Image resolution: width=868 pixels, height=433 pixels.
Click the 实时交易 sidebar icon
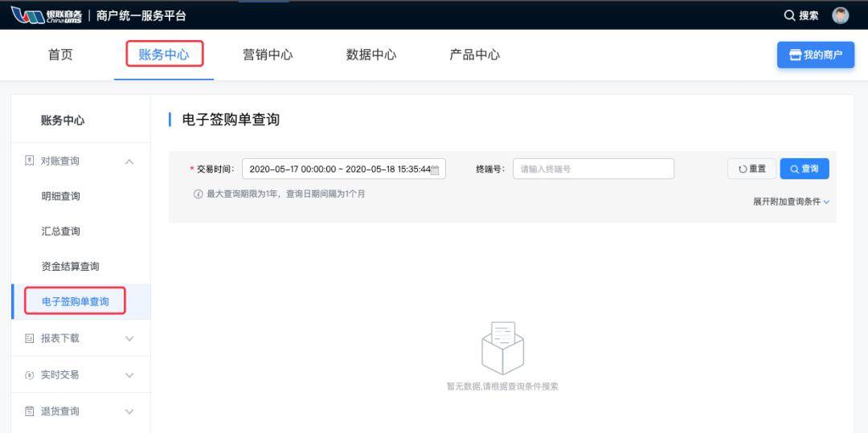(x=30, y=375)
